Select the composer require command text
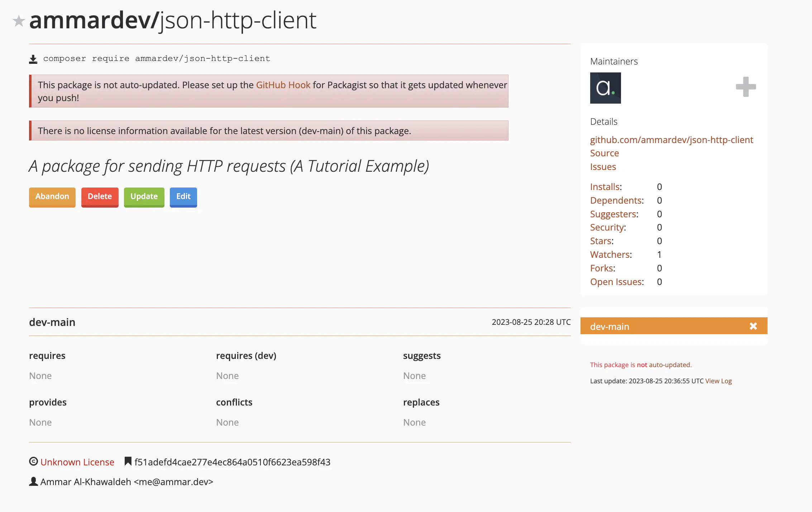 click(x=157, y=58)
